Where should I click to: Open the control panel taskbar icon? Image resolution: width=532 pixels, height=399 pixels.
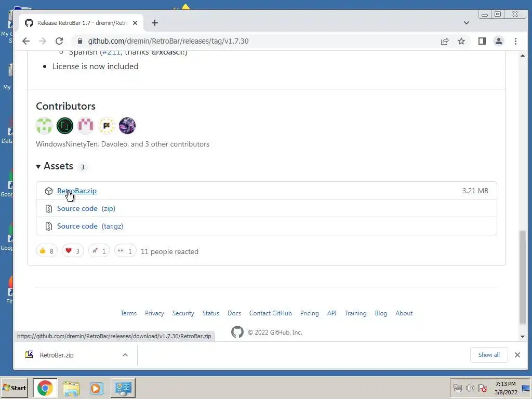[123, 388]
